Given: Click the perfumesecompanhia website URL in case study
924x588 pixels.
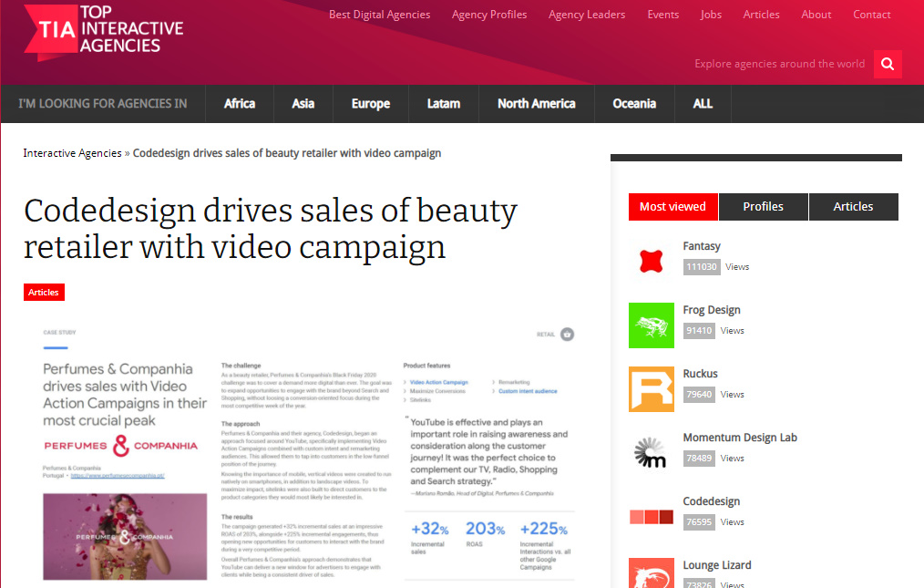Looking at the screenshot, I should [x=118, y=475].
